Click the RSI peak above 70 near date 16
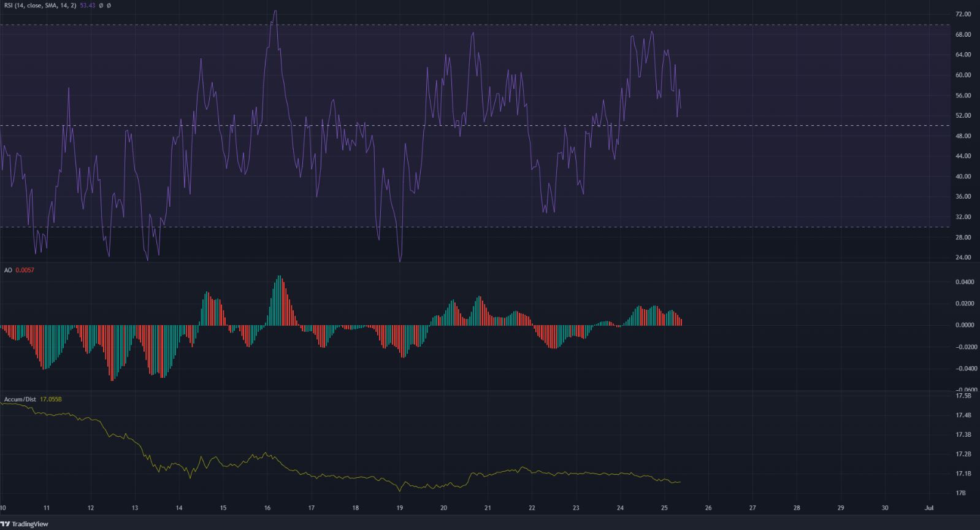 pyautogui.click(x=275, y=11)
